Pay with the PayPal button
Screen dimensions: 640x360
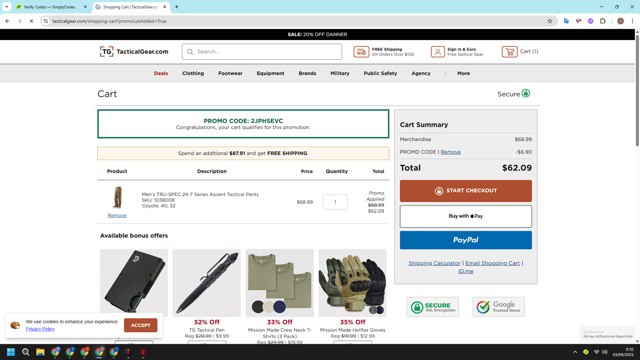(466, 240)
